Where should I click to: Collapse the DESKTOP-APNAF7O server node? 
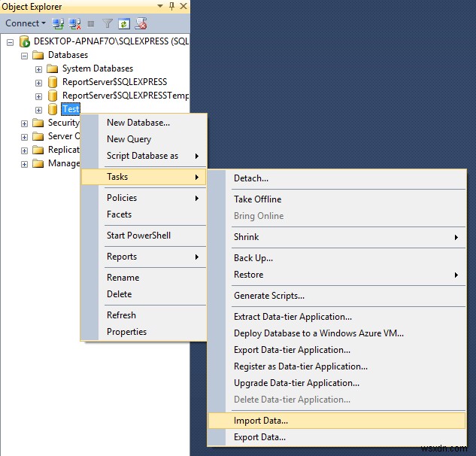[11, 42]
